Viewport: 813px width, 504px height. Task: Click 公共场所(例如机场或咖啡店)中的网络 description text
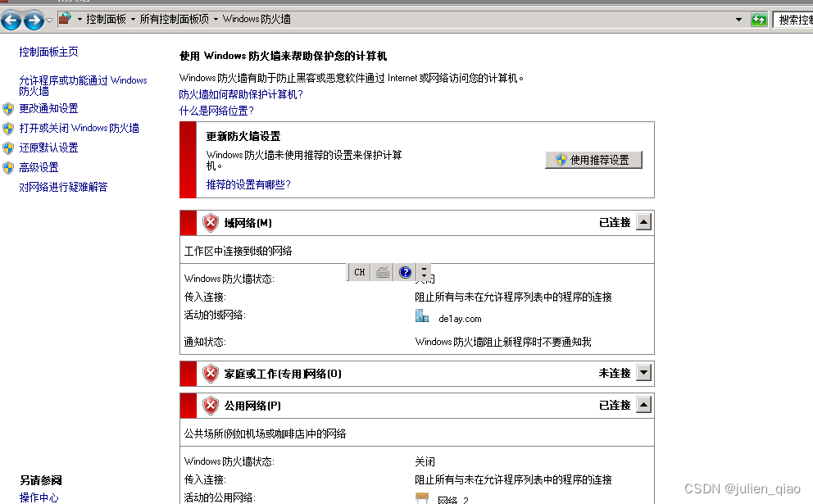(x=265, y=434)
